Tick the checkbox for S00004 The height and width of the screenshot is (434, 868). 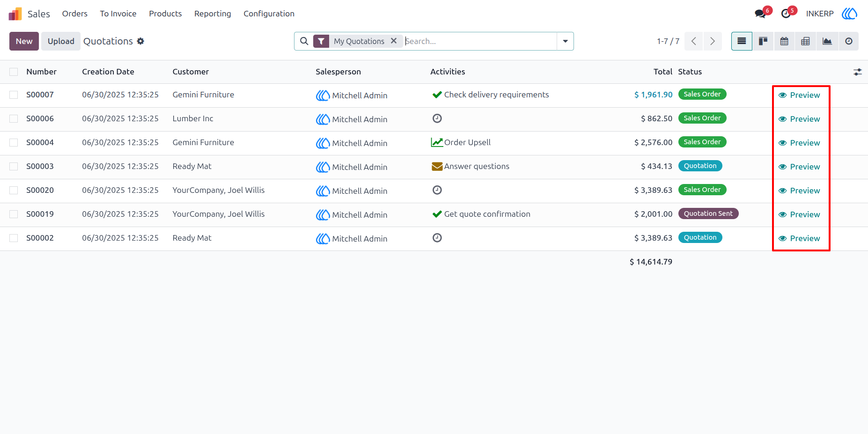(14, 142)
